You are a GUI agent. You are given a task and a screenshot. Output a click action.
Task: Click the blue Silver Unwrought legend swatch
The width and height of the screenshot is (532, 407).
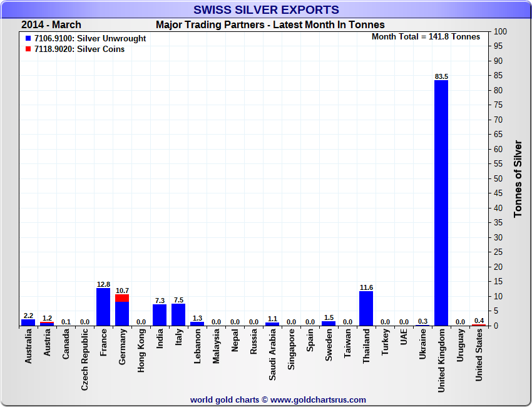(x=28, y=39)
